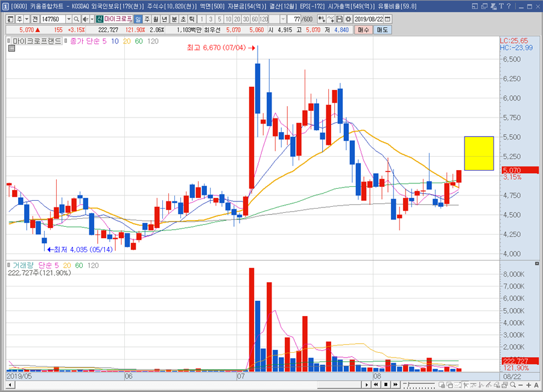Expand the stock code 147760 dropdown
The height and width of the screenshot is (392, 543).
point(69,19)
